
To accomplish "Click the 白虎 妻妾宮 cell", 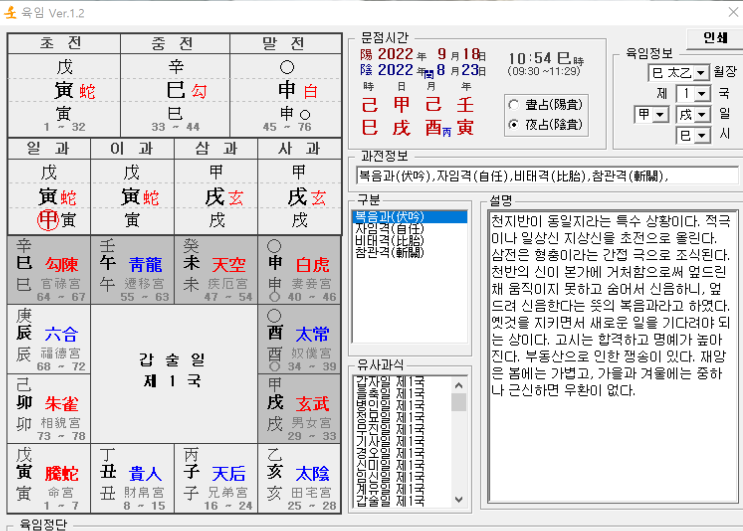I will [x=299, y=270].
